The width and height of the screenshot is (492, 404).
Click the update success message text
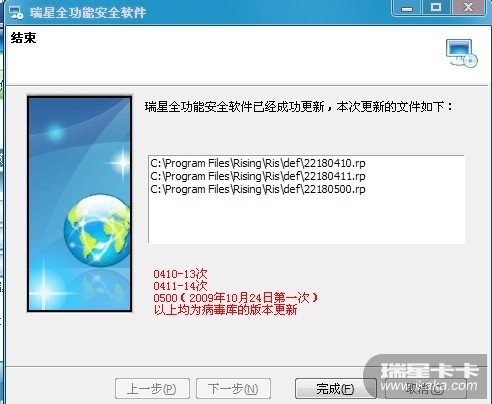click(299, 107)
